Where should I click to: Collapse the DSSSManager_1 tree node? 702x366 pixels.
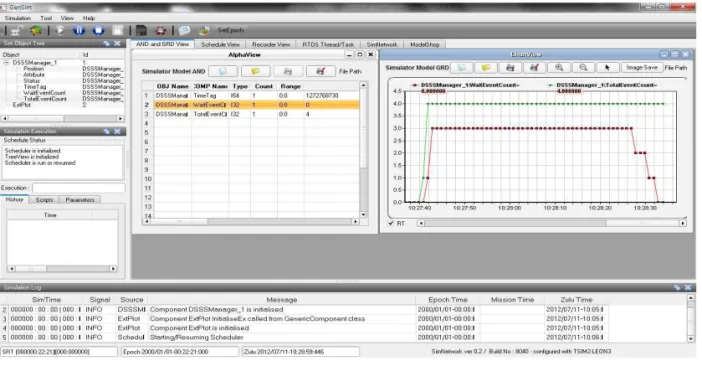coord(7,63)
